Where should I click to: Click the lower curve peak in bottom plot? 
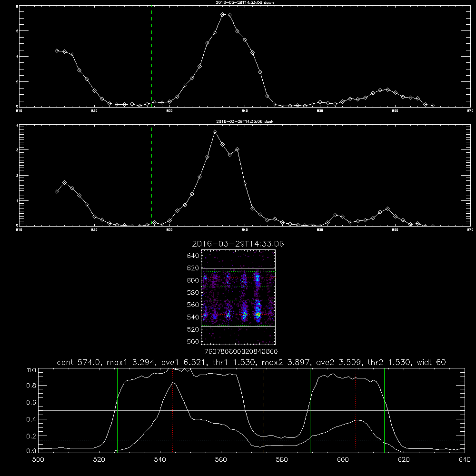click(173, 383)
